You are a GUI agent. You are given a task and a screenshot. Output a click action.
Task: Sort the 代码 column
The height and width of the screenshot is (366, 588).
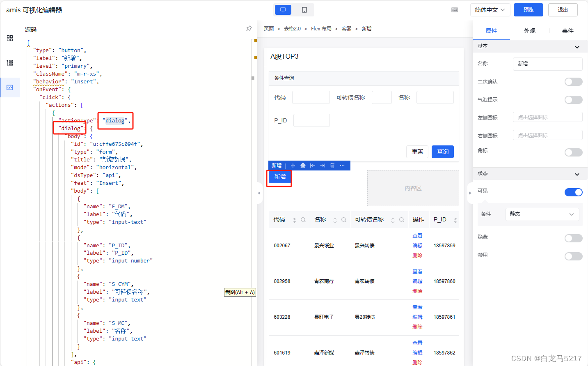[294, 220]
